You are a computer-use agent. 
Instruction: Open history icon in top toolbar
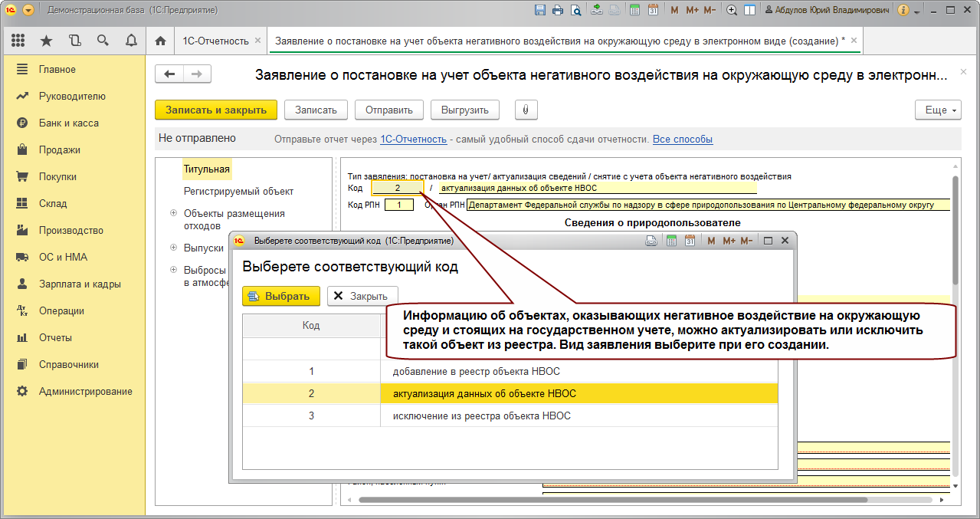pyautogui.click(x=74, y=41)
